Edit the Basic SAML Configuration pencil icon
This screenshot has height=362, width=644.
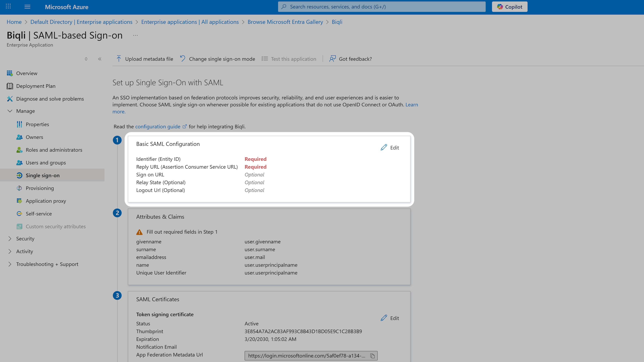(384, 147)
